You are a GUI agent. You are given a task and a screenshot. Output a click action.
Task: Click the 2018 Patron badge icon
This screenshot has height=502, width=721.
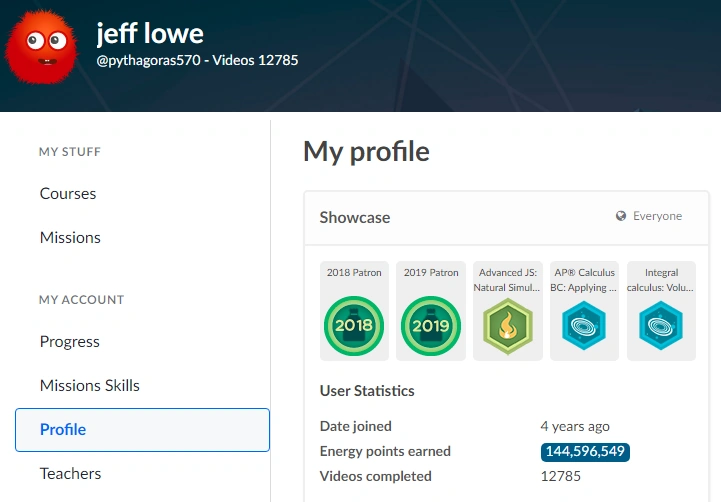(354, 325)
